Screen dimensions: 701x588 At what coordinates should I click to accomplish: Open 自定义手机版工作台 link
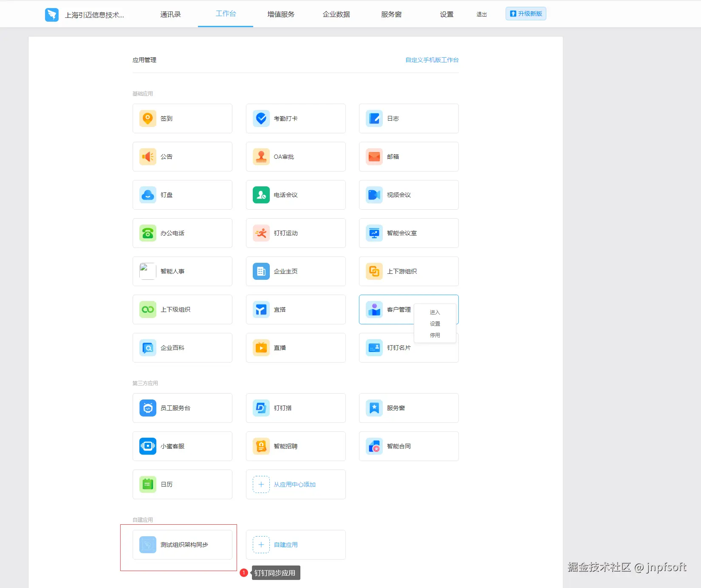click(432, 60)
